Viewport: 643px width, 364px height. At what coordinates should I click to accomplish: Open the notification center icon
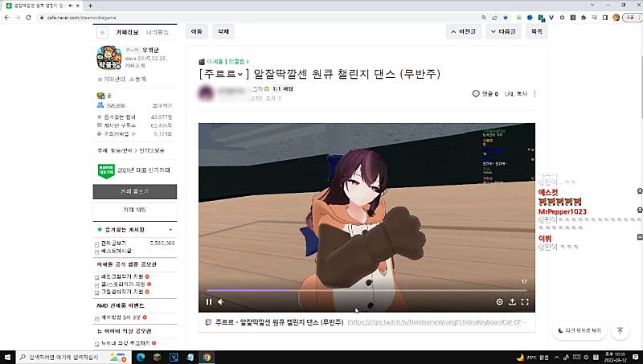pyautogui.click(x=636, y=358)
